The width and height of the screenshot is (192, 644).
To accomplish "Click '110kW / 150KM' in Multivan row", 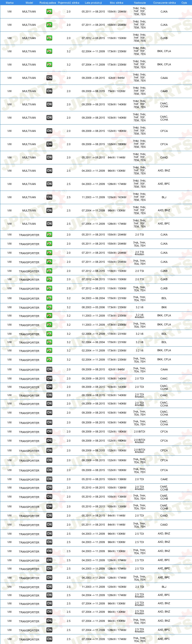I will click(117, 38).
